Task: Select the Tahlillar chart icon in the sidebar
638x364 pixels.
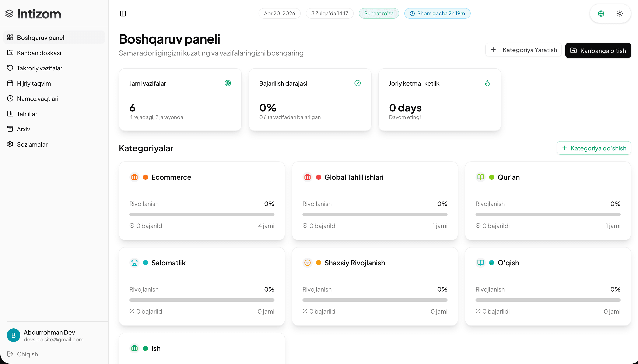Action: (x=10, y=114)
